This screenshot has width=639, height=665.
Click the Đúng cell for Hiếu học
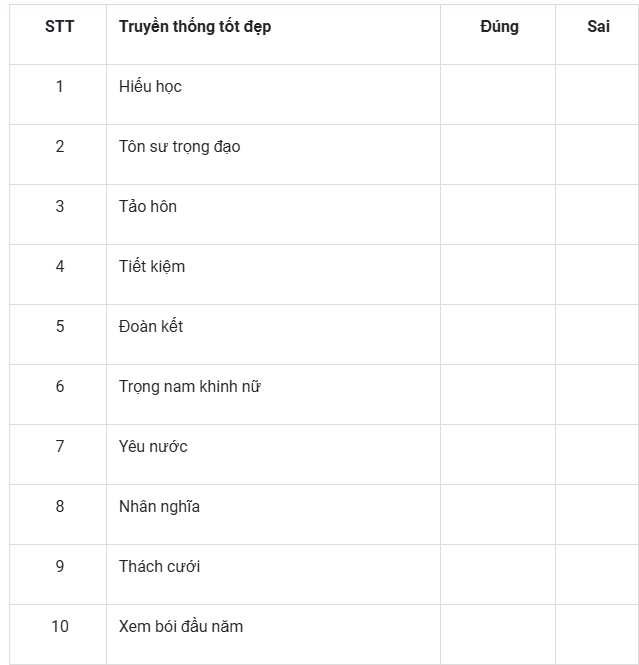click(498, 95)
